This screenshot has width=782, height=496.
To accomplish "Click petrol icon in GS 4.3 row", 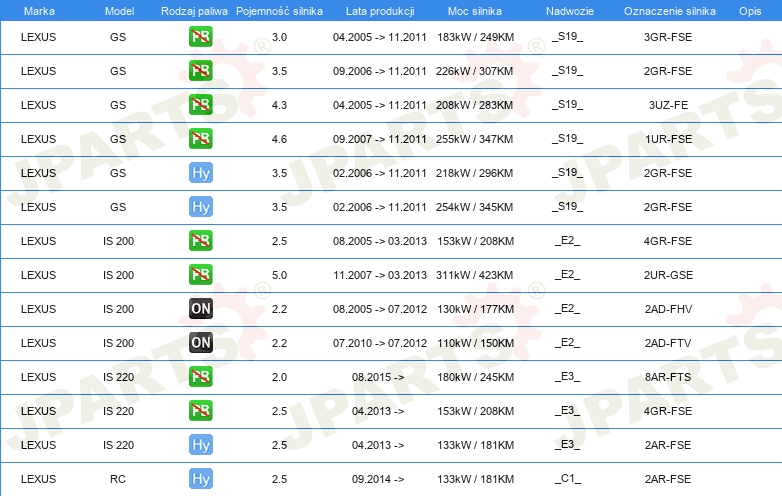I will point(200,105).
